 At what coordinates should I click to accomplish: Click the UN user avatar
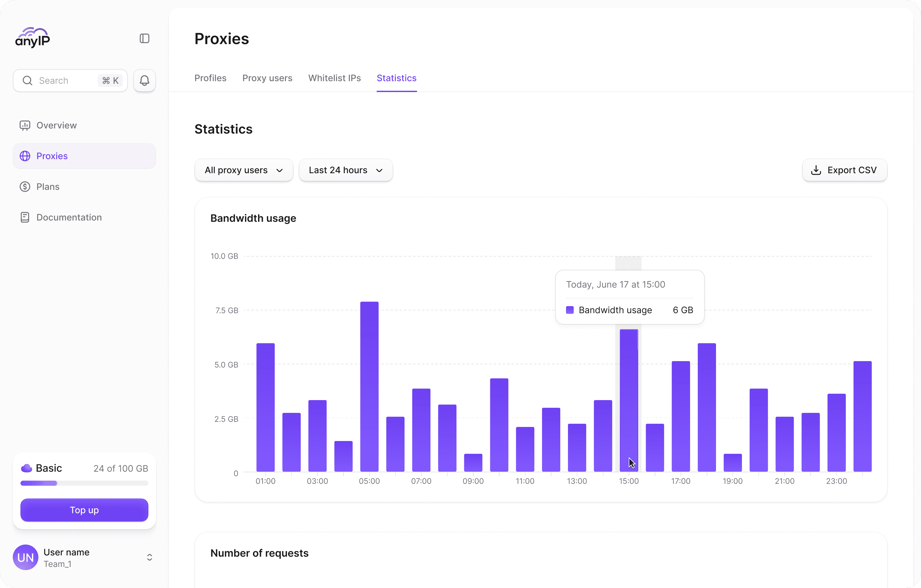click(x=26, y=557)
